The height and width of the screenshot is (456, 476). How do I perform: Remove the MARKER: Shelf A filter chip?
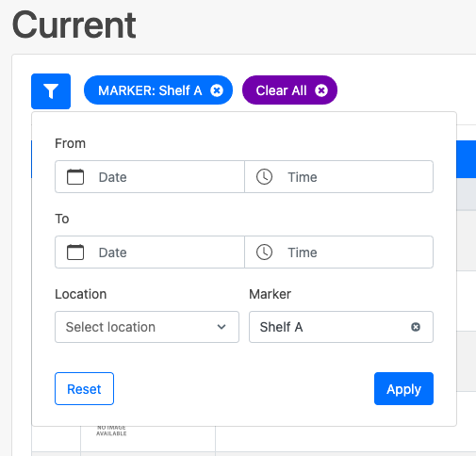217,90
